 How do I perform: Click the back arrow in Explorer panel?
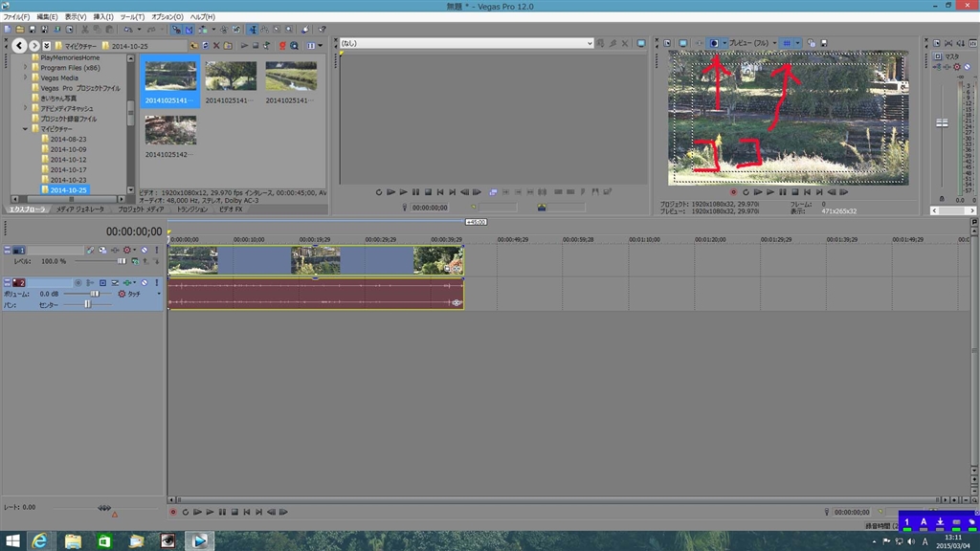click(x=19, y=45)
